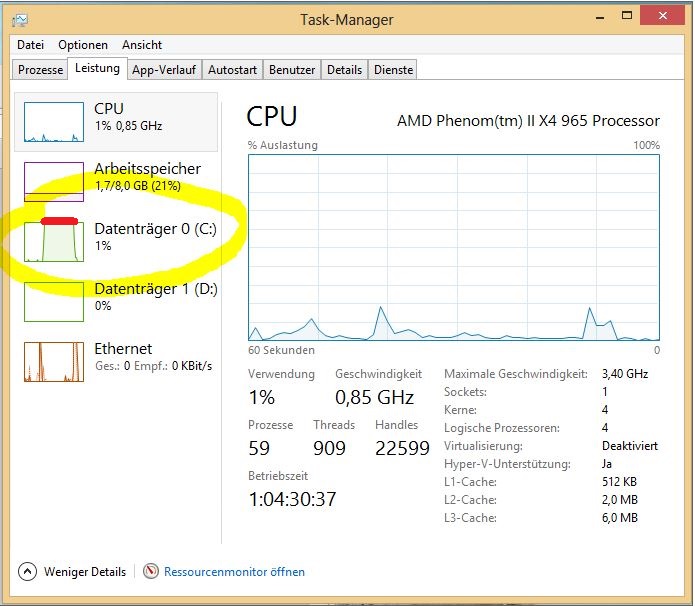Switch to the Details tab
Viewport: 695px width, 606px height.
[x=344, y=70]
